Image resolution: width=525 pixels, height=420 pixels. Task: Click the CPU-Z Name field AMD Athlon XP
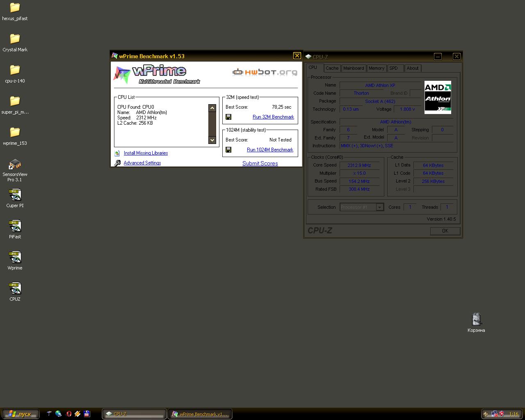coord(380,85)
